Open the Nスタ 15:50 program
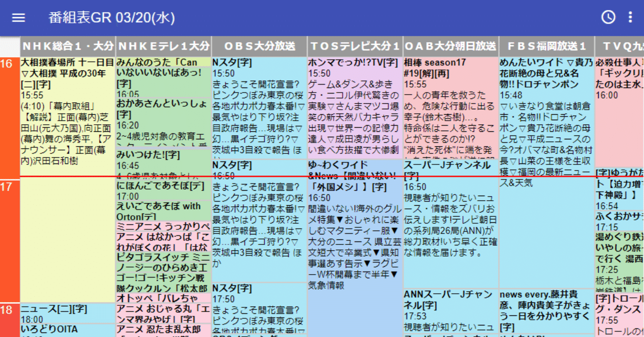This screenshot has height=337, width=644. (259, 108)
